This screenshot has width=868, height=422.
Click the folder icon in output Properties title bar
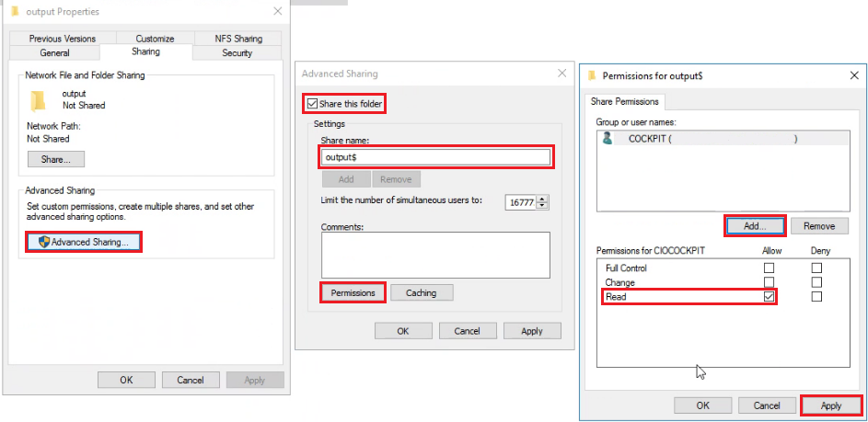coord(15,12)
